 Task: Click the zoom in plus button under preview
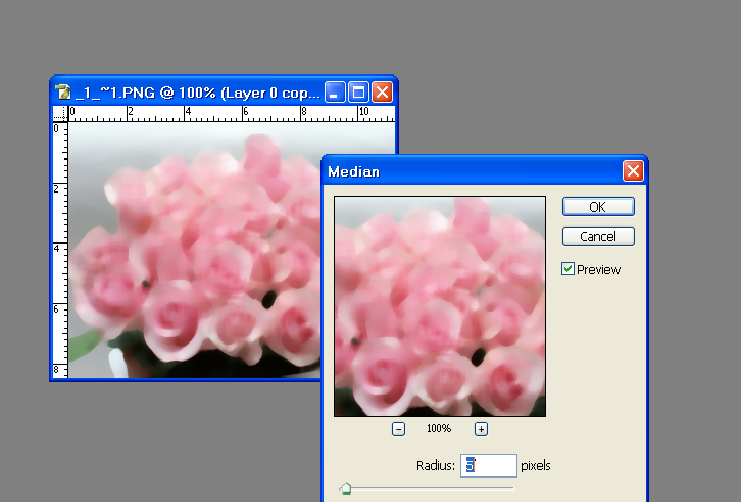coord(481,428)
